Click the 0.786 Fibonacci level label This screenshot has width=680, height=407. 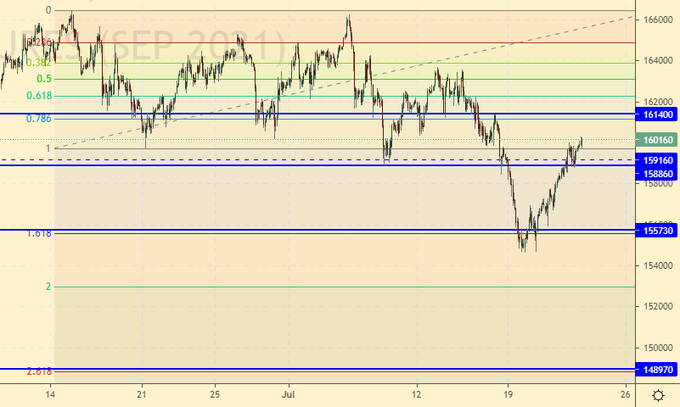pos(39,119)
